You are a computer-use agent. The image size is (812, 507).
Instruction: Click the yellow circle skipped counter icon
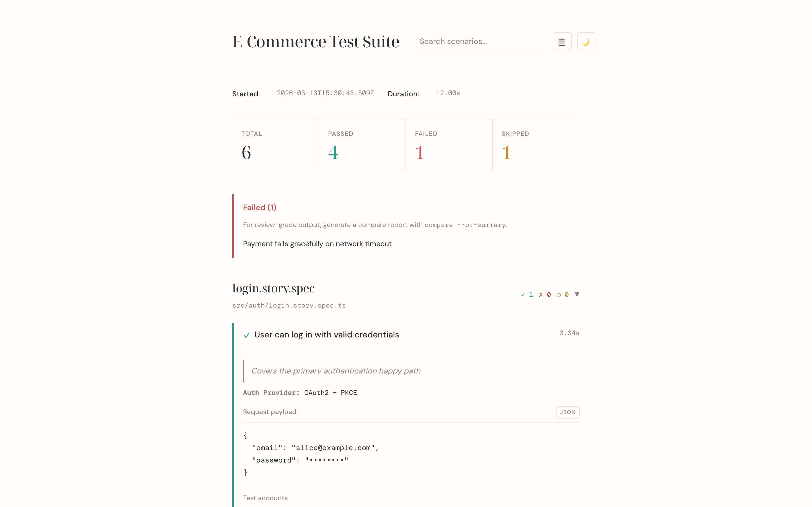[x=558, y=294]
